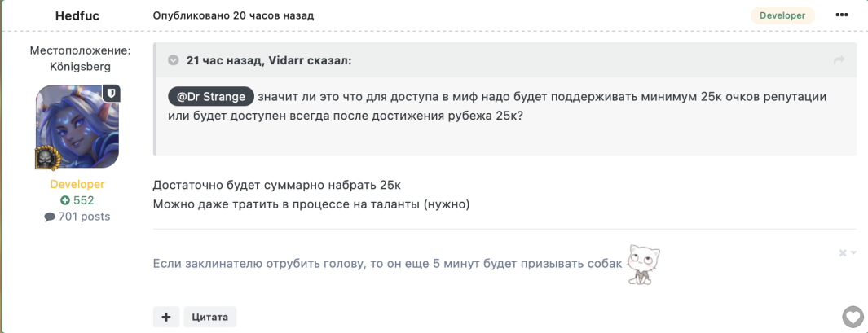Screen dimensions: 868x333
Task: Click the plus multi-quote button
Action: (x=166, y=317)
